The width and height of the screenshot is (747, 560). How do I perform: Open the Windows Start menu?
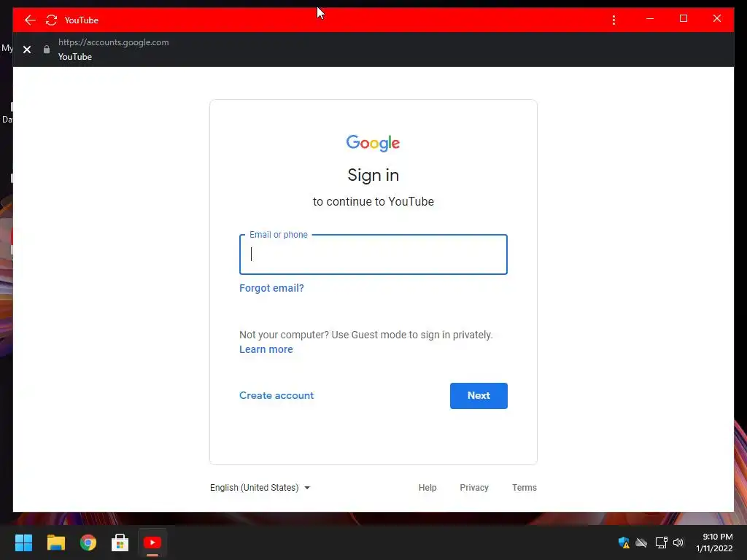click(x=24, y=542)
